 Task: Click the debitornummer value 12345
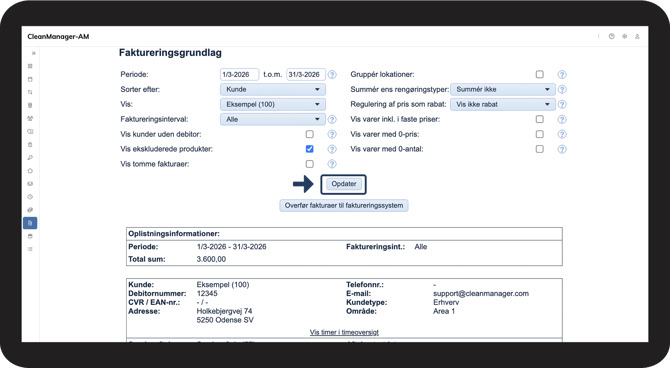pos(207,294)
